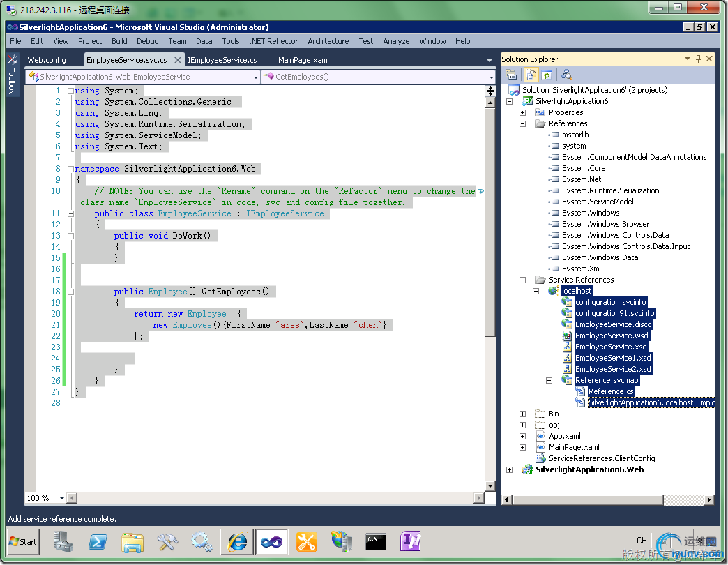Viewport: 728px width, 565px height.
Task: Select the configuration91.svcinfo file
Action: 615,313
